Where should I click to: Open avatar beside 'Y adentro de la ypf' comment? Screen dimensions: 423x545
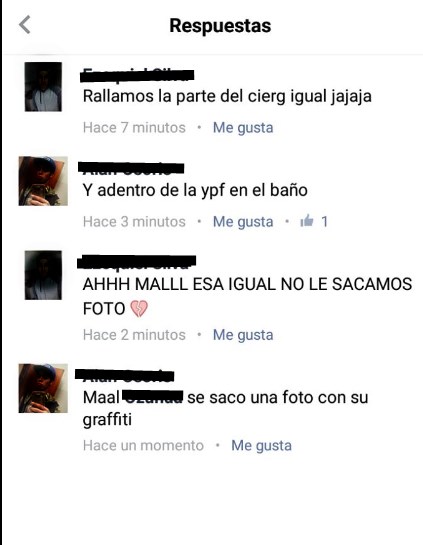point(43,181)
